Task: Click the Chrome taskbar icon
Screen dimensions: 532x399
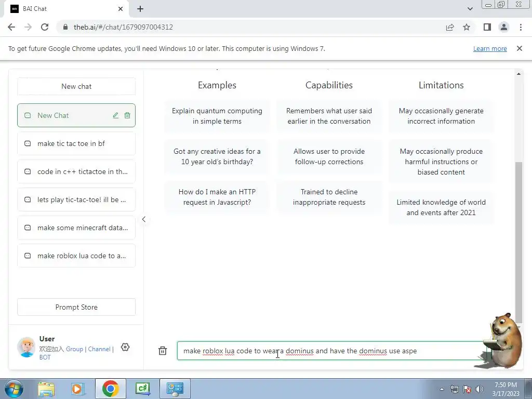Action: tap(110, 389)
